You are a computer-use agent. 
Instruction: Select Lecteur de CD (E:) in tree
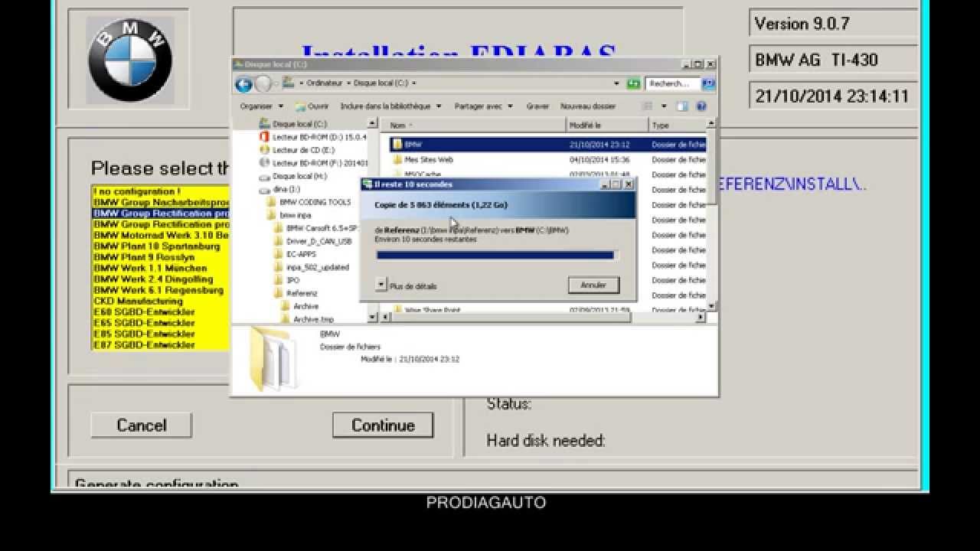pos(297,150)
